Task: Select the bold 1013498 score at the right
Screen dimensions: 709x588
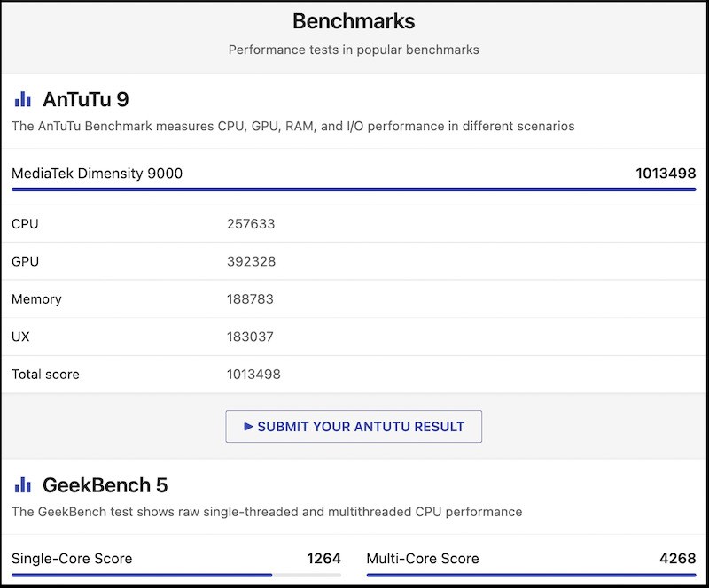Action: [666, 173]
